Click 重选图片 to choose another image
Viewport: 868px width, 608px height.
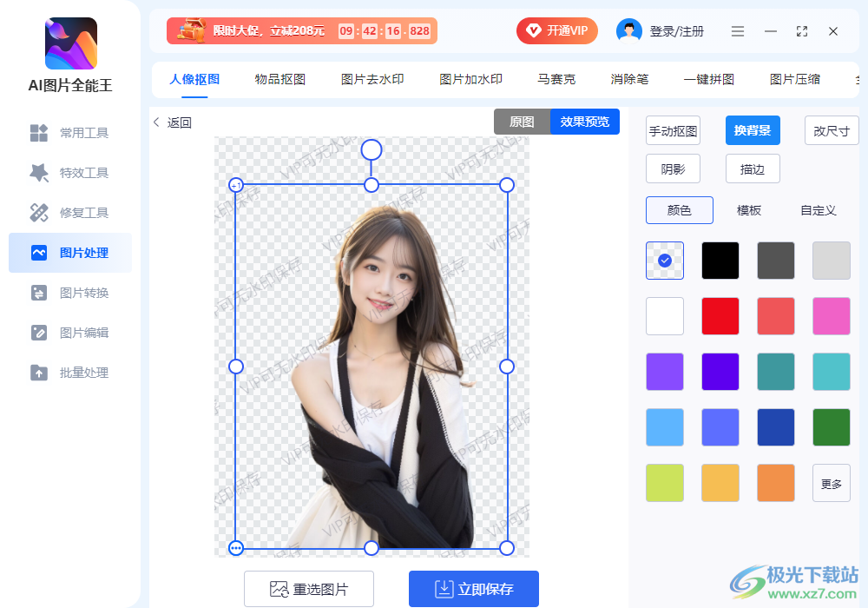[311, 589]
